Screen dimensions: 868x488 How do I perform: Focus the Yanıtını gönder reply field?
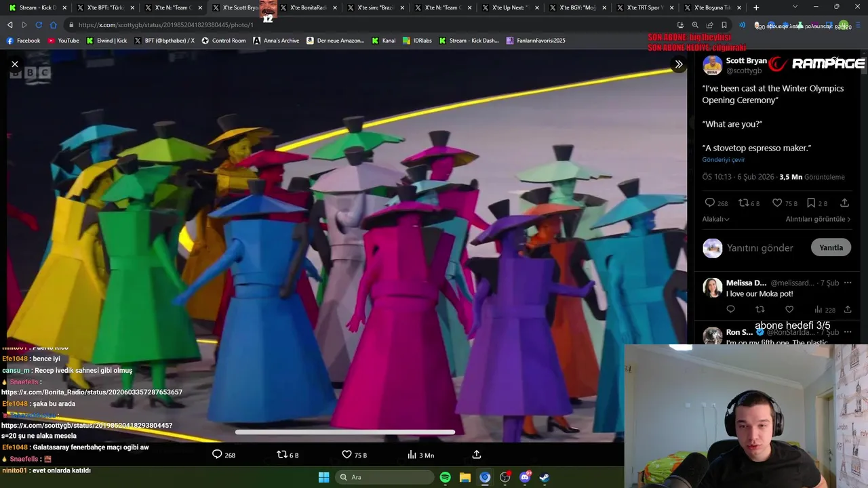[x=759, y=248]
